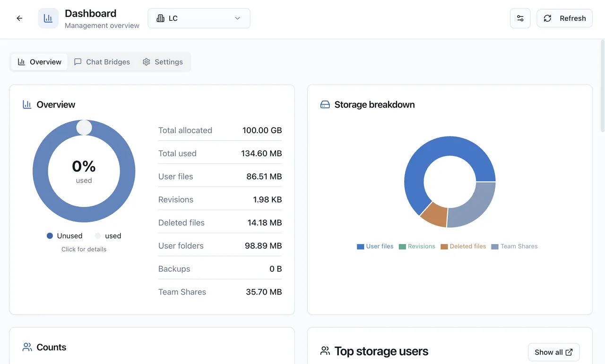Screen dimensions: 605x364
Task: Click the 'Management overview' subtitle
Action: click(x=102, y=25)
